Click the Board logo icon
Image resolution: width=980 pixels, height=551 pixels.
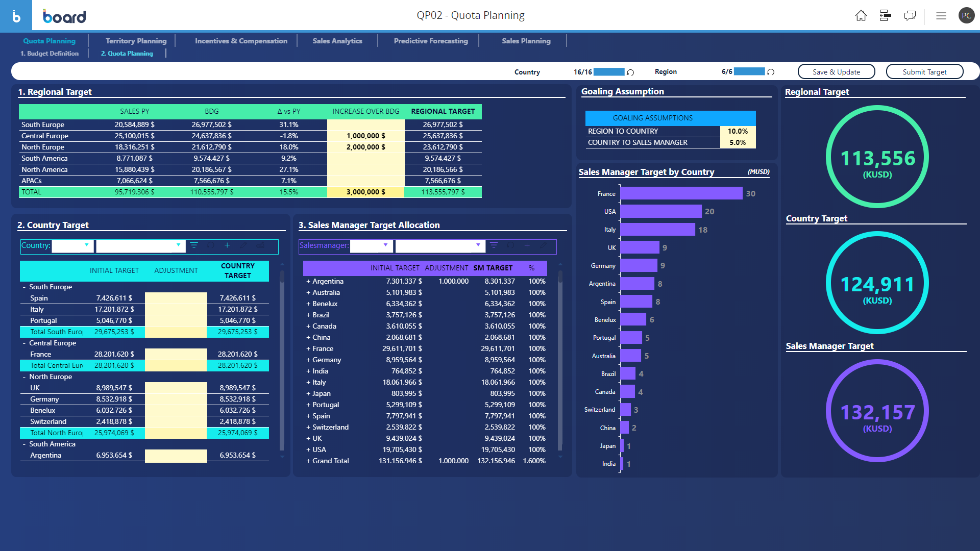[x=17, y=15]
